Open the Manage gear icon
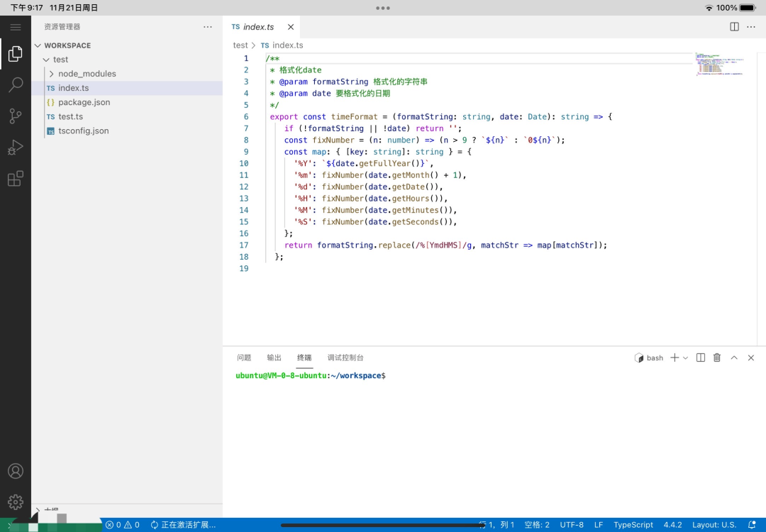 pyautogui.click(x=15, y=501)
